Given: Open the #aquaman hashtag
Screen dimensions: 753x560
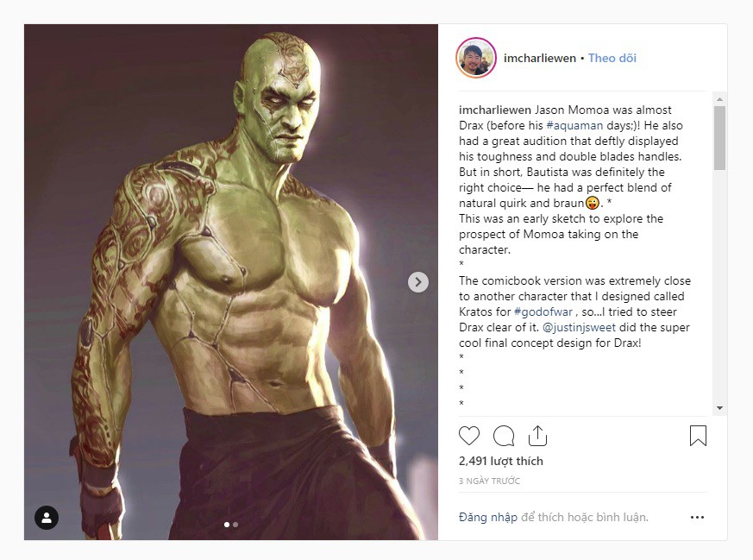Looking at the screenshot, I should point(574,125).
